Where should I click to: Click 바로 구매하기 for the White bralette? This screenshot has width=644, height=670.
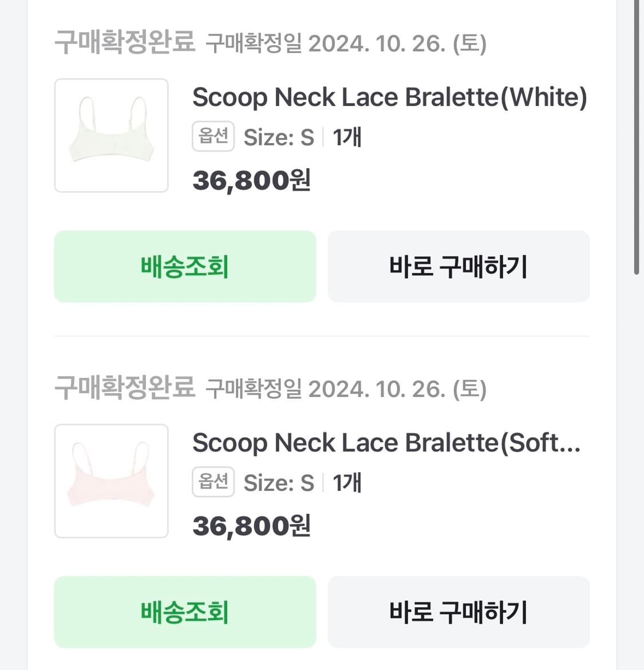coord(459,267)
